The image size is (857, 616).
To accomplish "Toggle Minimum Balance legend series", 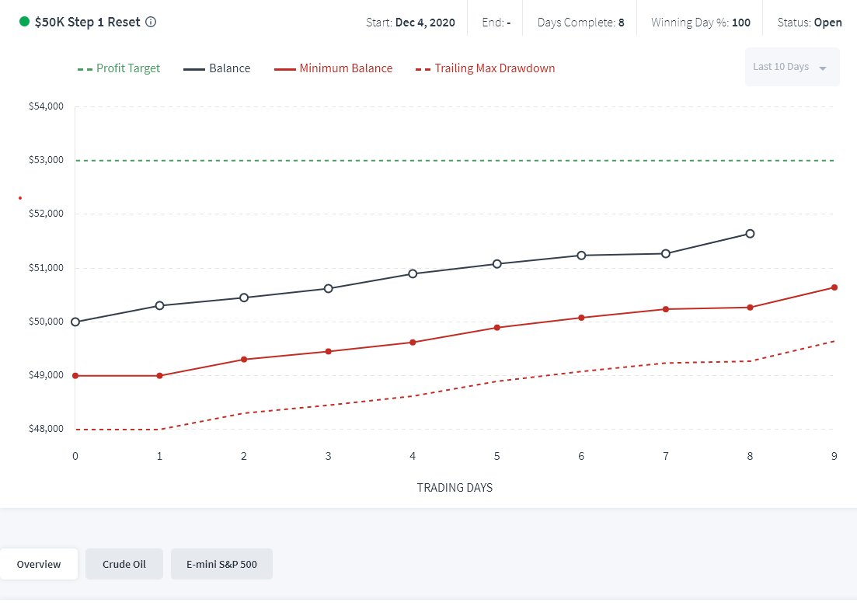I will coord(333,68).
